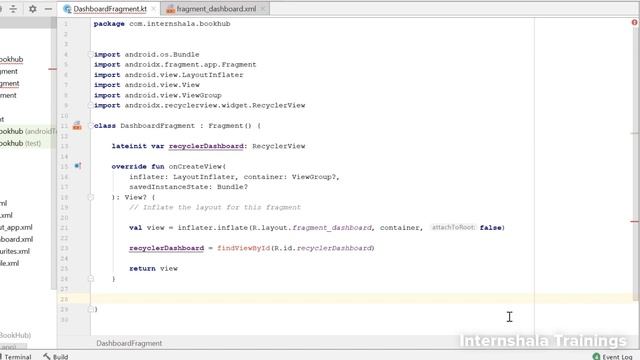Viewport: 640px width, 360px height.
Task: Click fragment_dashboard in inflate call
Action: point(332,228)
